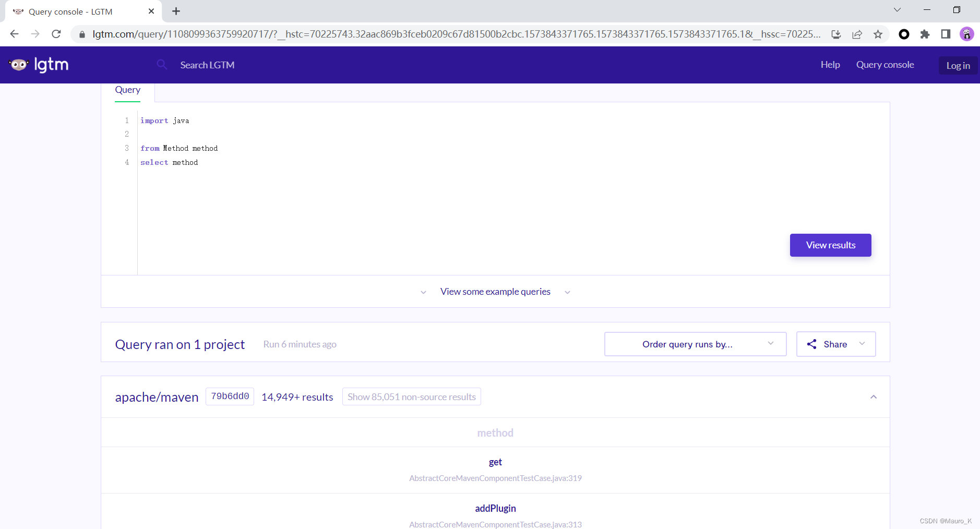Image resolution: width=980 pixels, height=529 pixels.
Task: Click the query editor line 'select method'
Action: tap(169, 163)
